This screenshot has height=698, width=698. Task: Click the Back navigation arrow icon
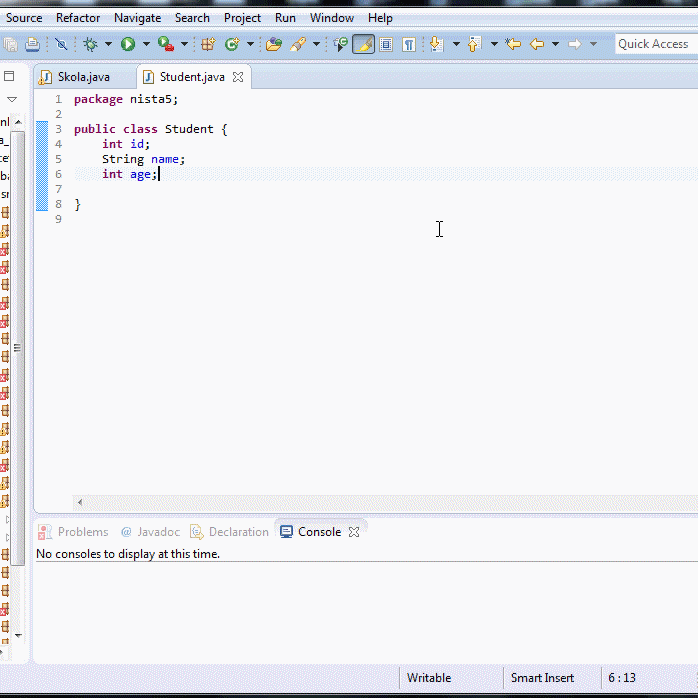click(x=537, y=44)
